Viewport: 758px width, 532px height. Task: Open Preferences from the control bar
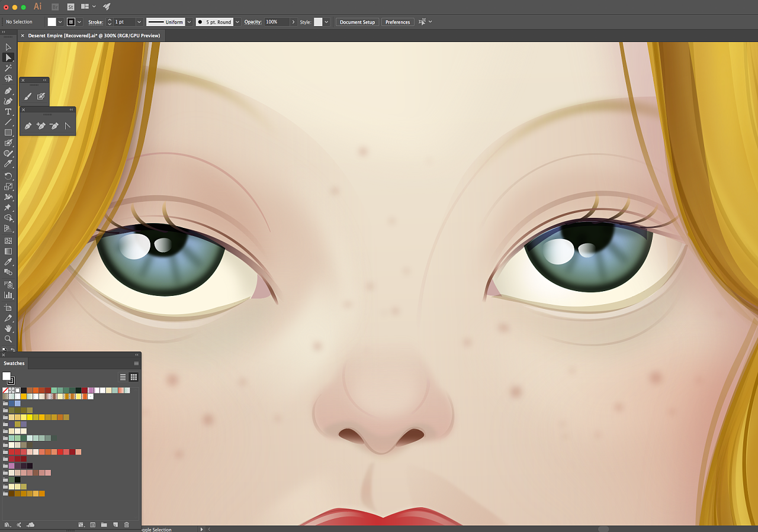[397, 22]
